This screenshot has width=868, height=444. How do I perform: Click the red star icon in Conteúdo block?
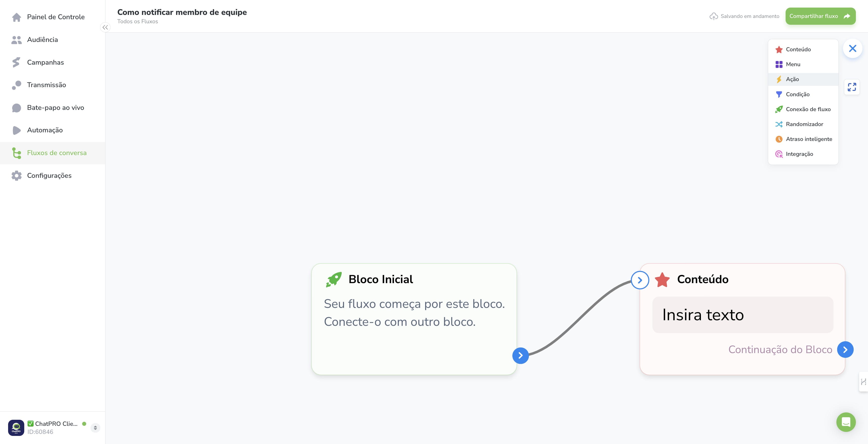click(x=663, y=280)
